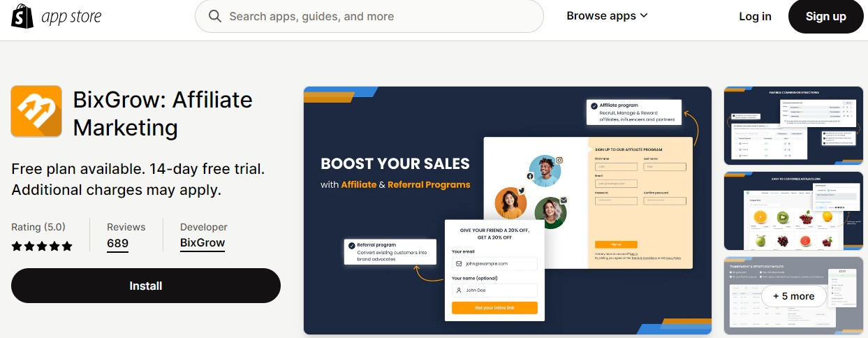Open the BixGrow orange app icon
This screenshot has height=338, width=868.
click(36, 112)
